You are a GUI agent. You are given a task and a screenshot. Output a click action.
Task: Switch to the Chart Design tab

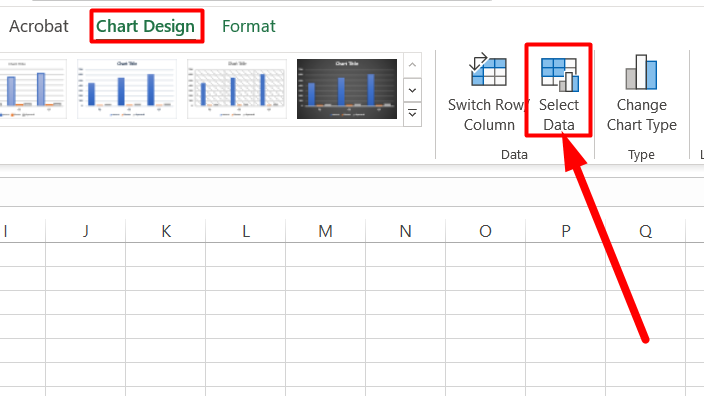click(x=145, y=26)
